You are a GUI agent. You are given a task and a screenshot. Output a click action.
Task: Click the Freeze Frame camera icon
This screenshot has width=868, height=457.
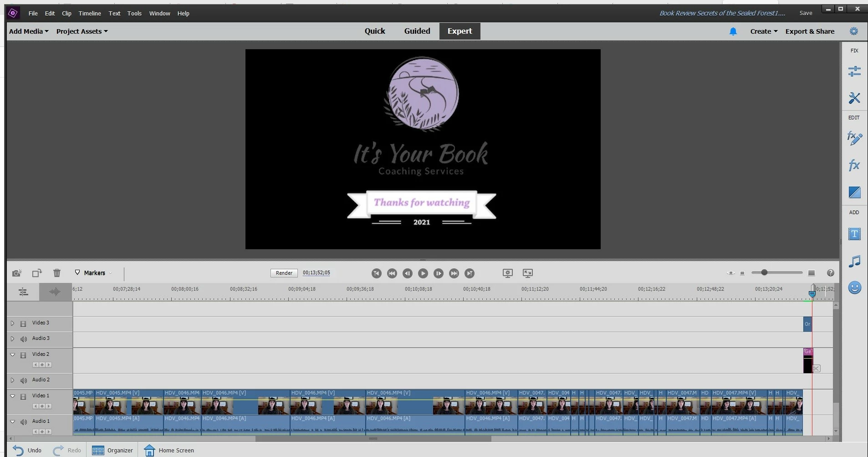pyautogui.click(x=17, y=273)
